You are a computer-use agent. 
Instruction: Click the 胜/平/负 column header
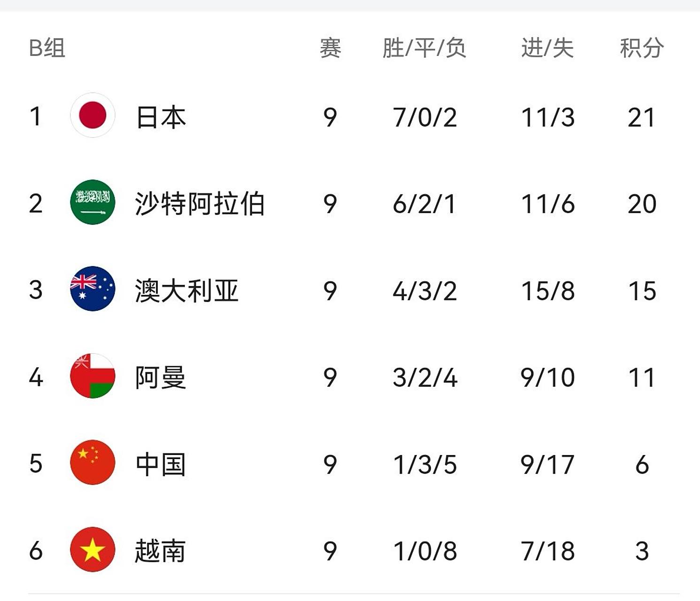tap(424, 48)
